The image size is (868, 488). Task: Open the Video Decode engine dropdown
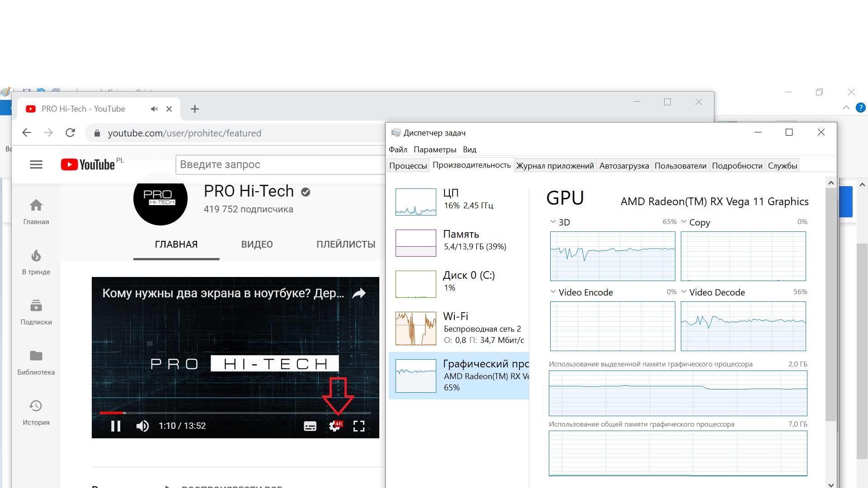(684, 292)
